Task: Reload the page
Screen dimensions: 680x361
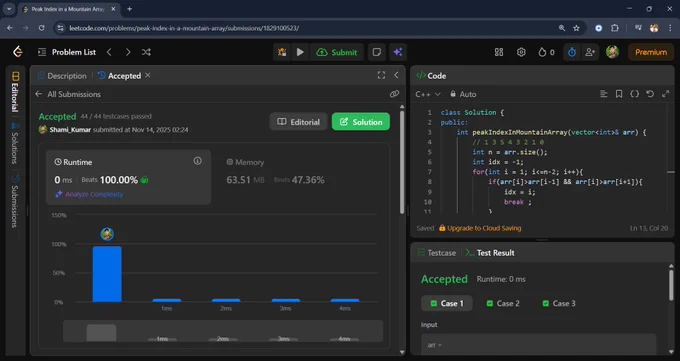Action: [x=42, y=28]
